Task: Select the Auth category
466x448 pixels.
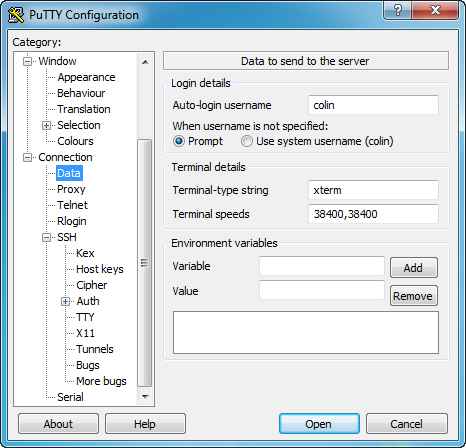Action: click(88, 301)
